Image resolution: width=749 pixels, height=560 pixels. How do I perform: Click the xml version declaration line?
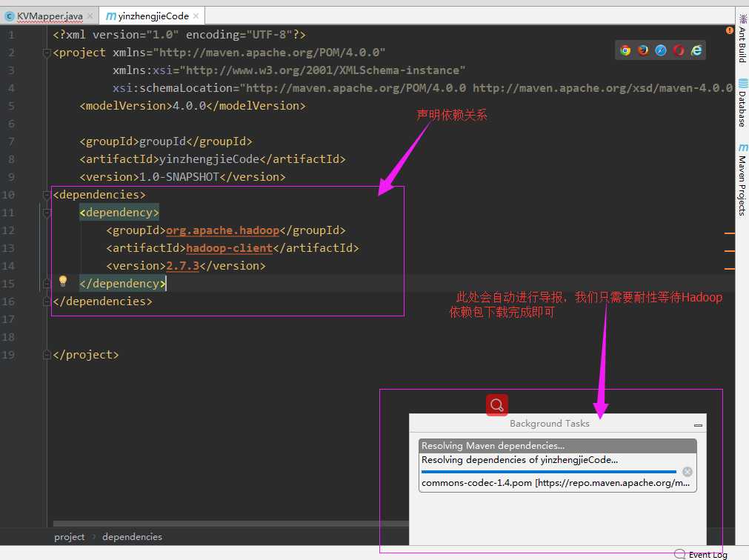[179, 34]
